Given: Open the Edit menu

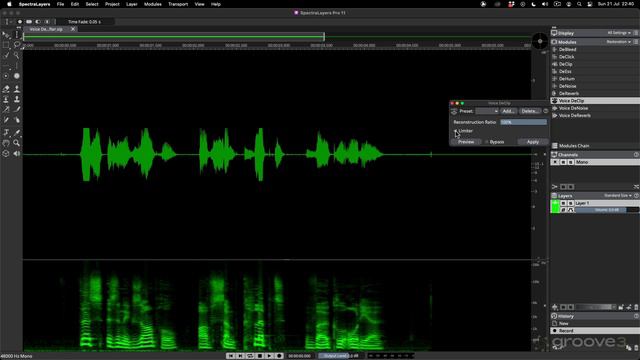Looking at the screenshot, I should [x=75, y=4].
